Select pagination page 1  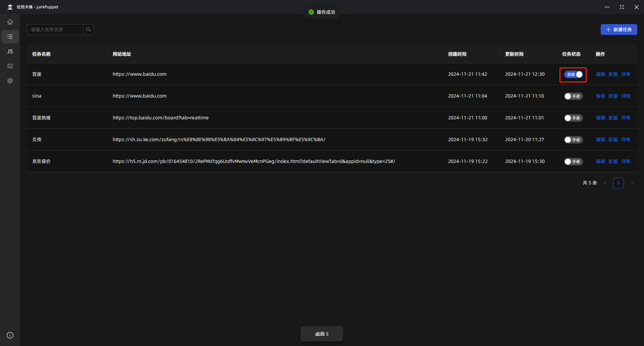618,183
